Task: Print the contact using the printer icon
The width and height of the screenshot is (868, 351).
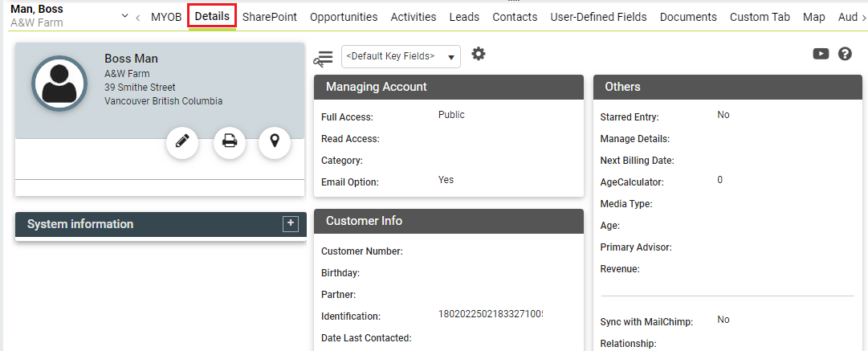Action: point(230,143)
